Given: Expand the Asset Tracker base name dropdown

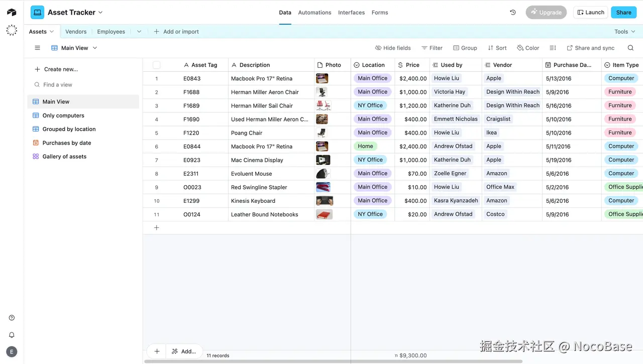Looking at the screenshot, I should (x=100, y=13).
